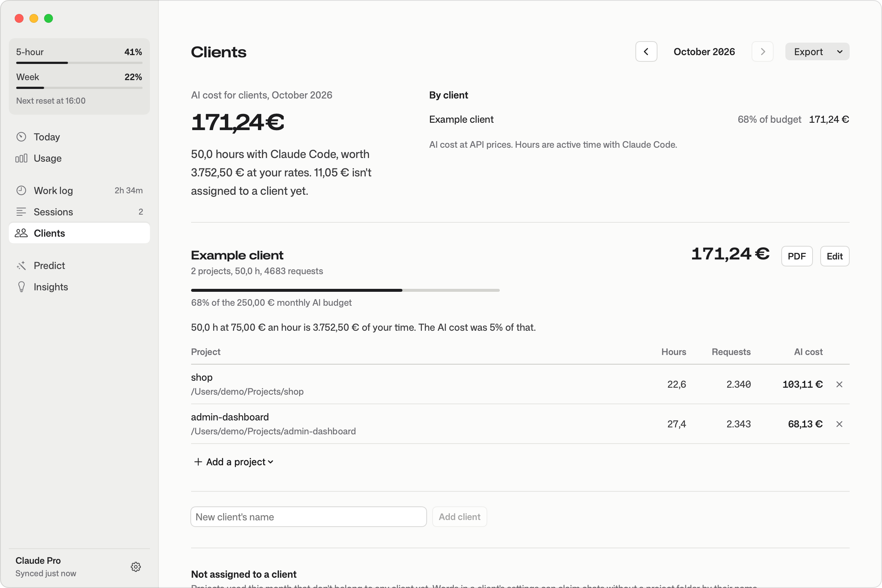Click the Not assigned to a client heading

pos(244,574)
